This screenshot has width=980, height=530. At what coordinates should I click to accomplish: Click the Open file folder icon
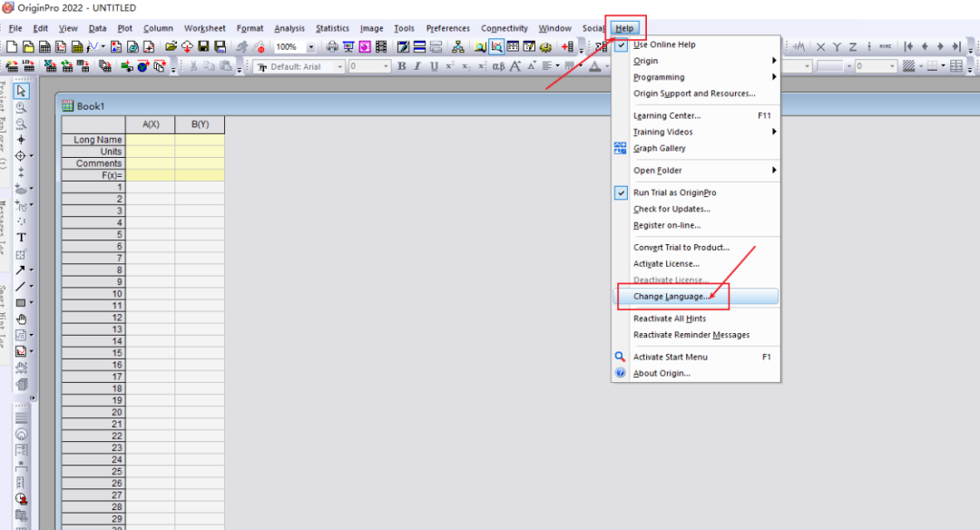[x=171, y=47]
